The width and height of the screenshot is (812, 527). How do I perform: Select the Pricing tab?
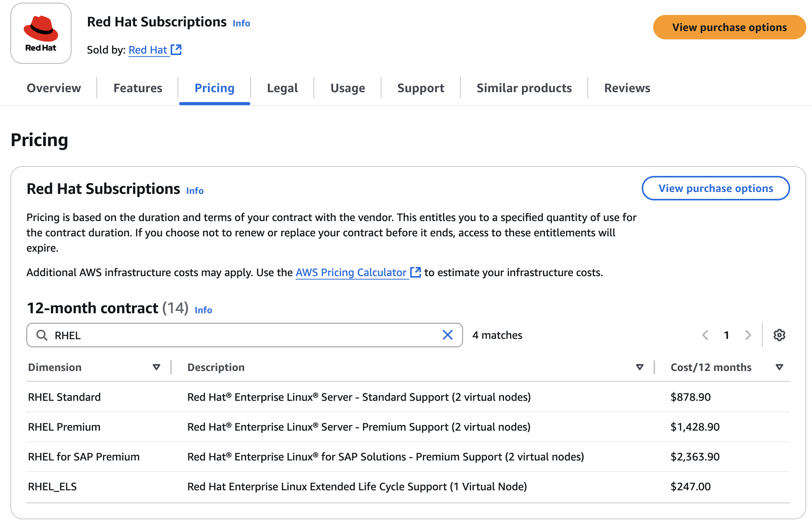pos(214,88)
